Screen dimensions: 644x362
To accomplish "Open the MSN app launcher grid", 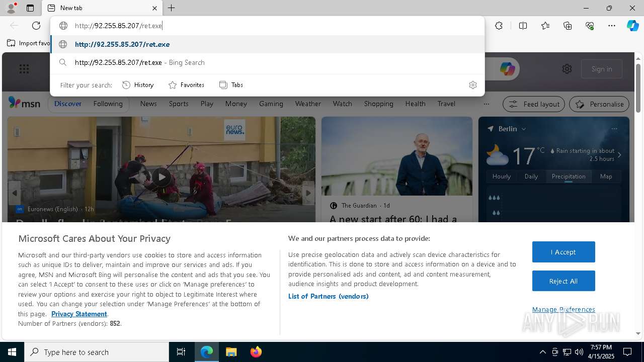I will point(24,69).
